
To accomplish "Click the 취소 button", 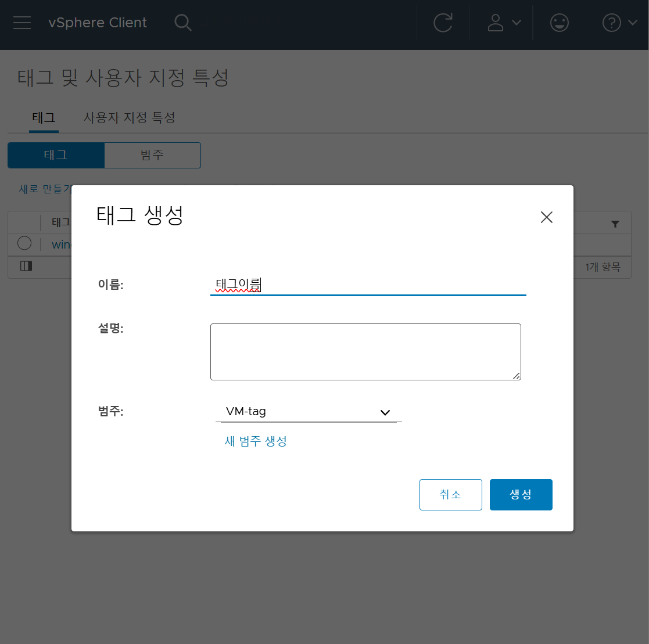I will (x=450, y=494).
